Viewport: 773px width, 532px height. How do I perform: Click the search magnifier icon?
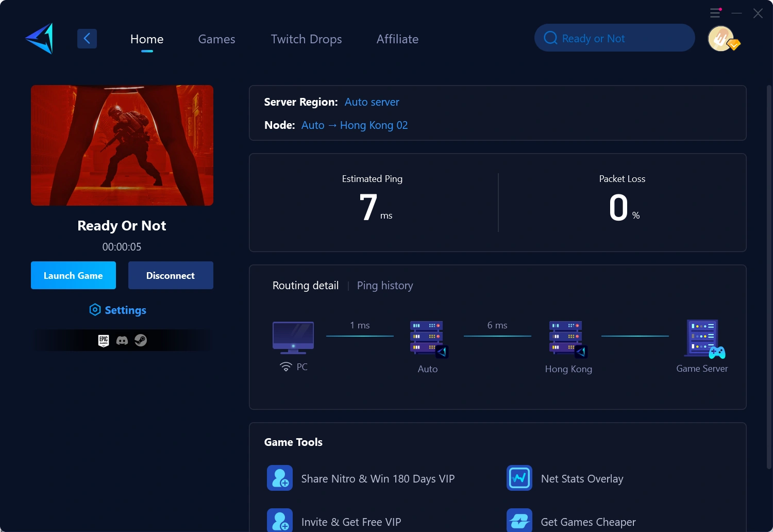550,38
